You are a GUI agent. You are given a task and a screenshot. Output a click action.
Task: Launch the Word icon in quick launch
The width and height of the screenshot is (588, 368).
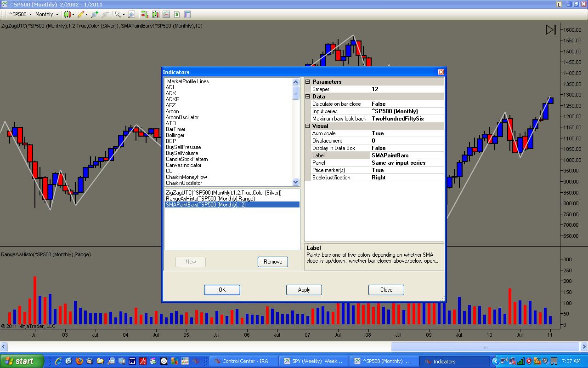tap(132, 361)
